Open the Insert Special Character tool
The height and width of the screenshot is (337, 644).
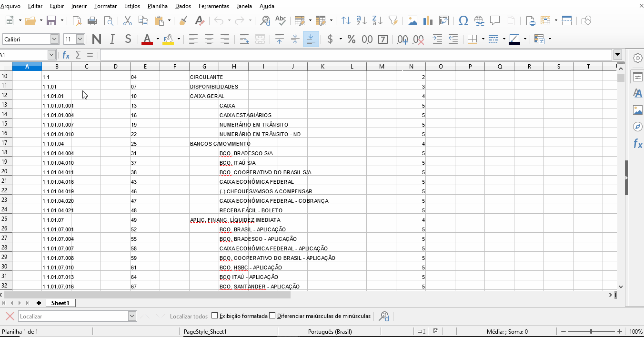463,20
